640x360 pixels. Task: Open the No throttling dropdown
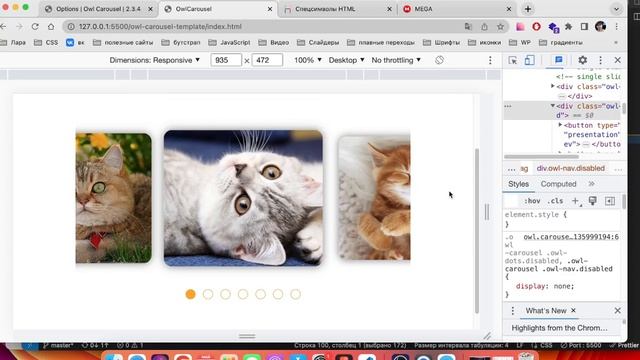click(x=396, y=60)
